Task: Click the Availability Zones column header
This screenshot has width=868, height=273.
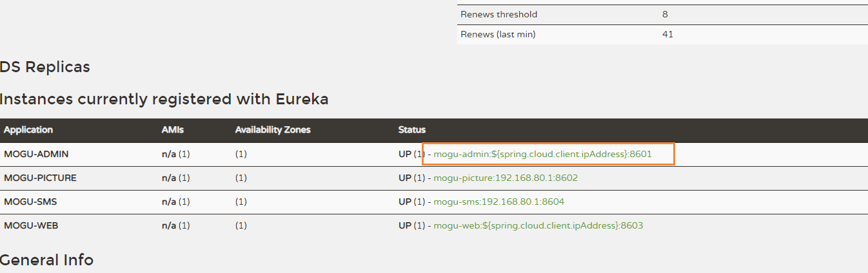Action: pyautogui.click(x=273, y=130)
